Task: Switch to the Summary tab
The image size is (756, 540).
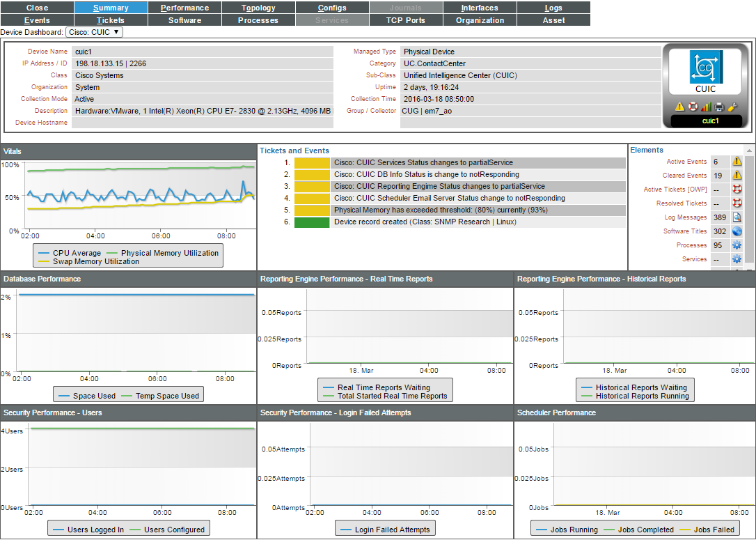Action: [111, 8]
